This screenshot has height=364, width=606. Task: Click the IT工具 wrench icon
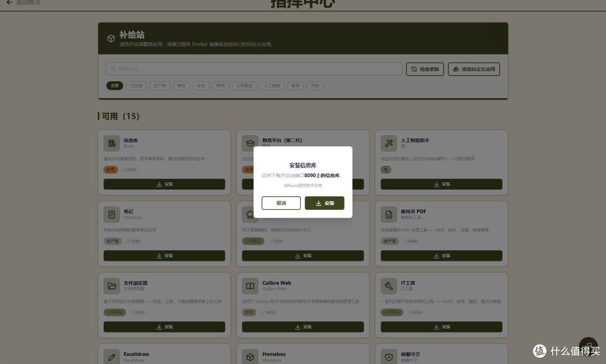coord(389,286)
